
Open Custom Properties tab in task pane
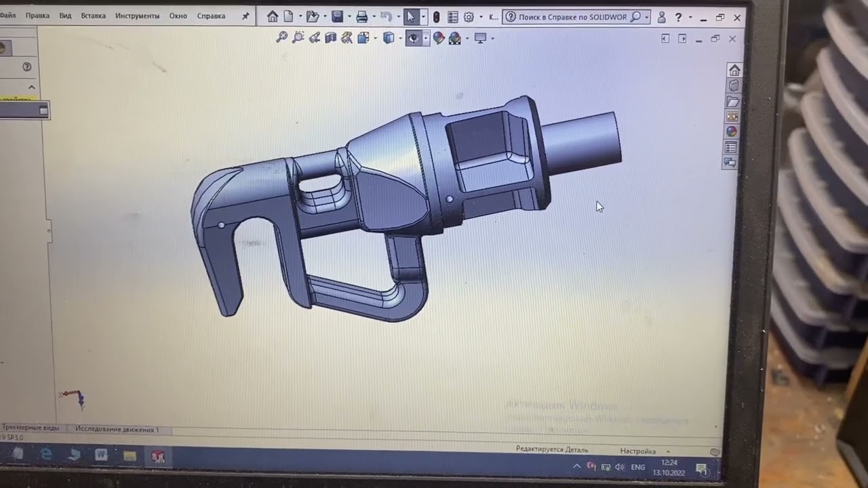pyautogui.click(x=730, y=147)
